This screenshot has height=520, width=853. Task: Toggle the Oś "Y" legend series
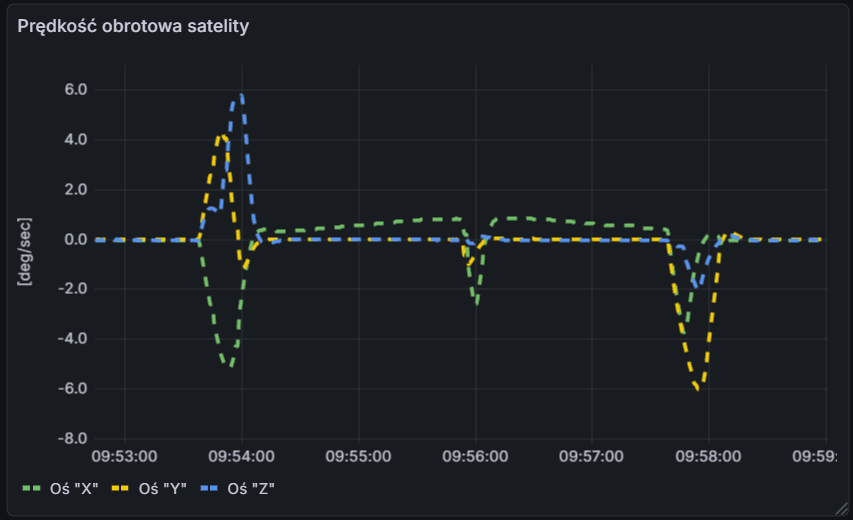point(163,488)
